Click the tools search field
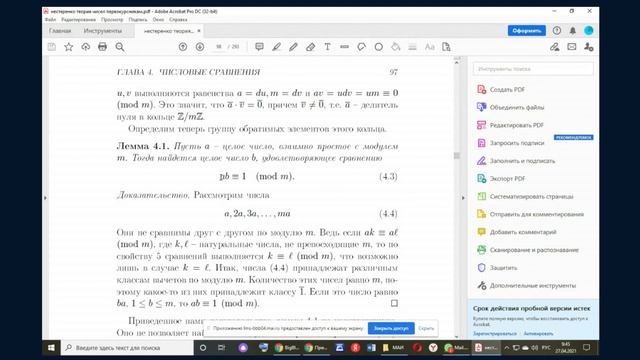This screenshot has width=640, height=360. point(533,69)
